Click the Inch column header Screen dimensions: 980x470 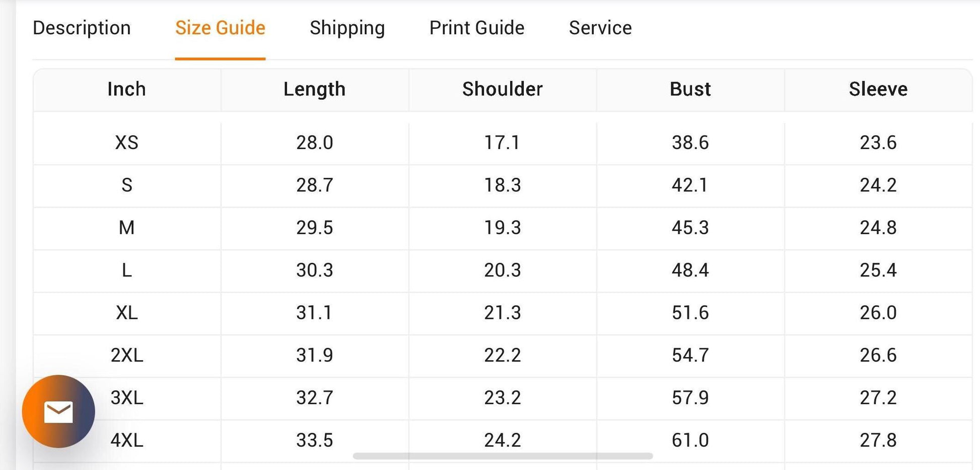coord(126,89)
